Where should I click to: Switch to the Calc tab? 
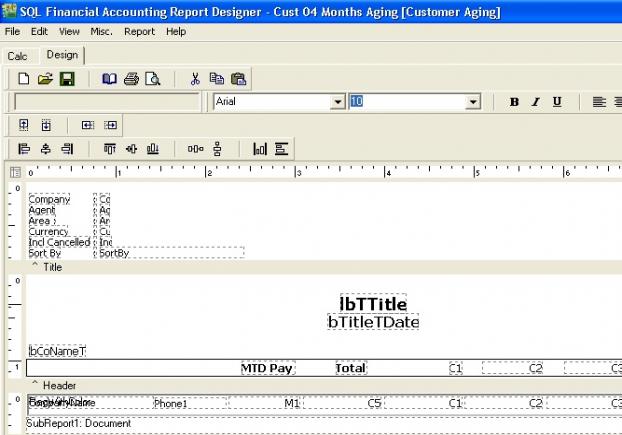17,56
